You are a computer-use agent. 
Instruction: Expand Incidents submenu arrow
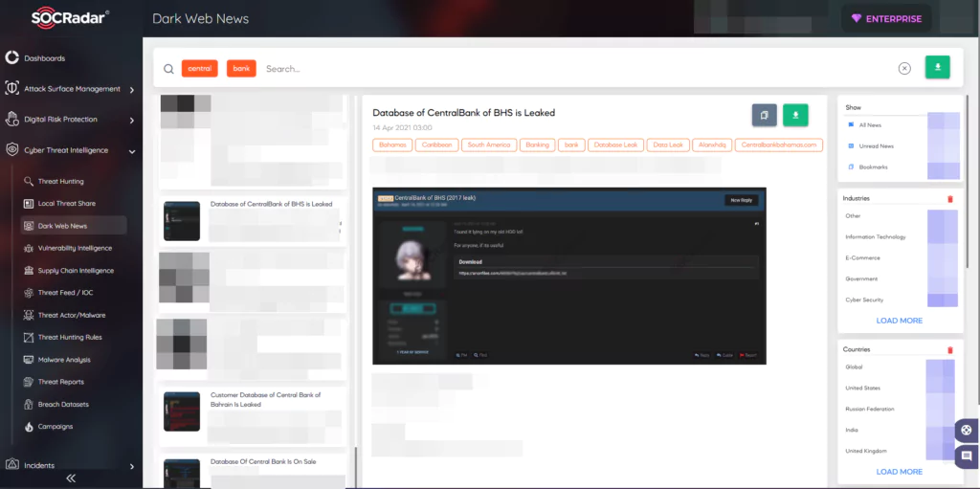(x=132, y=466)
